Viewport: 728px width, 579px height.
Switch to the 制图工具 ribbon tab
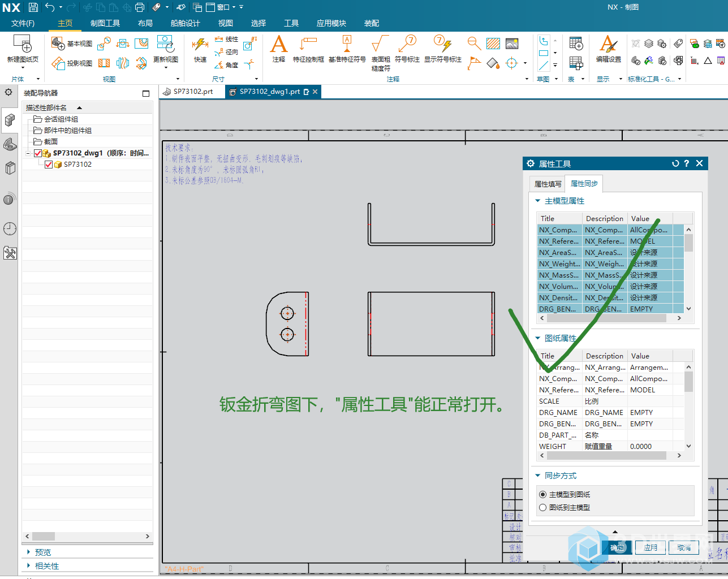click(x=105, y=23)
